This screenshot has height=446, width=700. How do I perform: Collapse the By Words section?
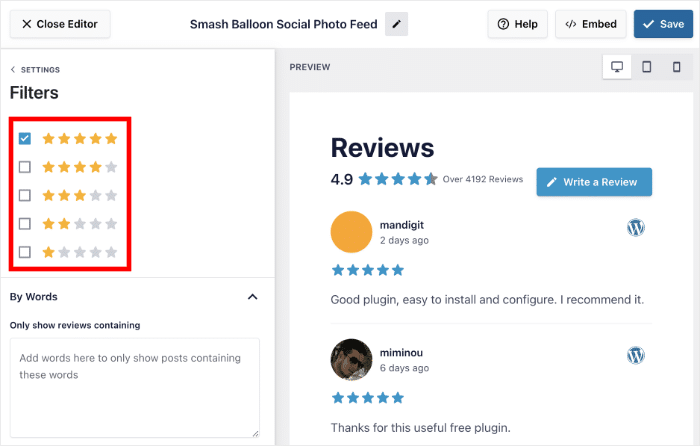pos(253,297)
